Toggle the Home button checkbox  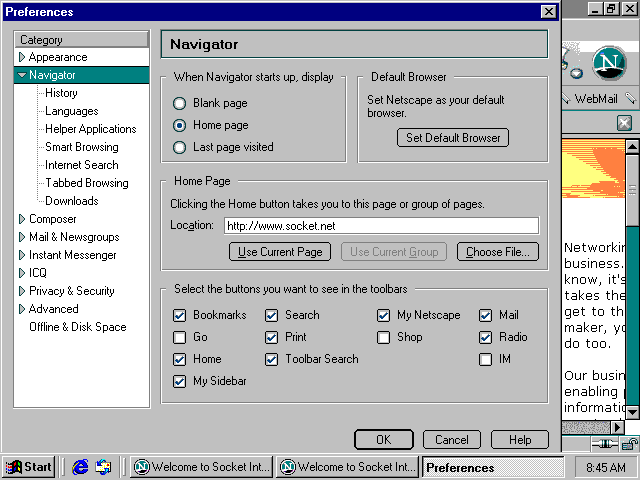click(x=180, y=359)
